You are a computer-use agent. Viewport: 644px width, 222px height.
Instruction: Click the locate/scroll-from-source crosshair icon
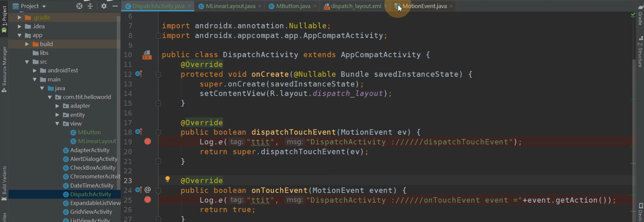(79, 6)
